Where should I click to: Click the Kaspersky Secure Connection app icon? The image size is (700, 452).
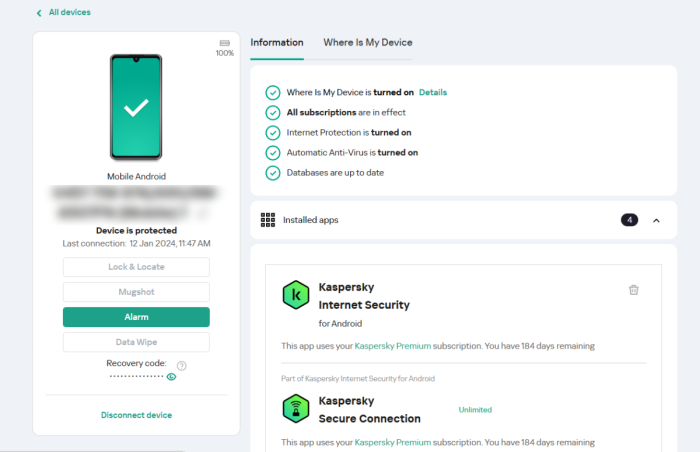click(x=295, y=409)
